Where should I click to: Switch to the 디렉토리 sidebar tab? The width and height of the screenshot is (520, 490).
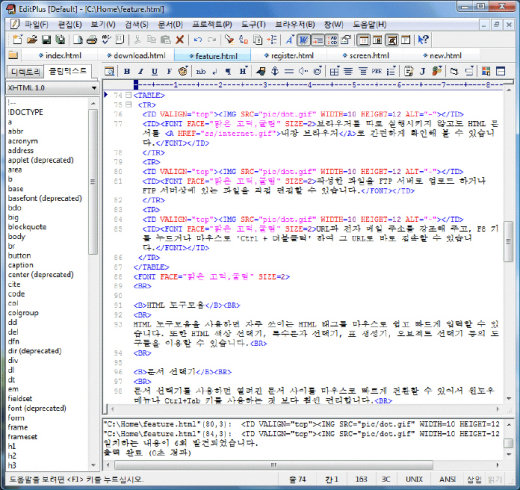(26, 71)
